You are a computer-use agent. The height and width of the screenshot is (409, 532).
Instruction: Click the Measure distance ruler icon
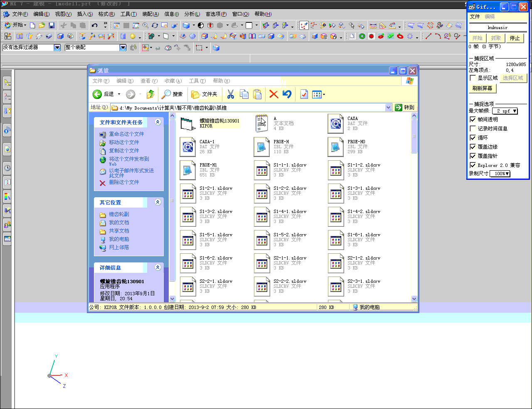coord(373,26)
